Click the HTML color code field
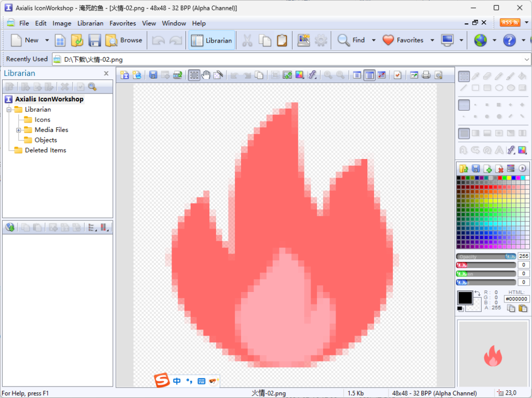Image resolution: width=532 pixels, height=398 pixels. [x=516, y=299]
